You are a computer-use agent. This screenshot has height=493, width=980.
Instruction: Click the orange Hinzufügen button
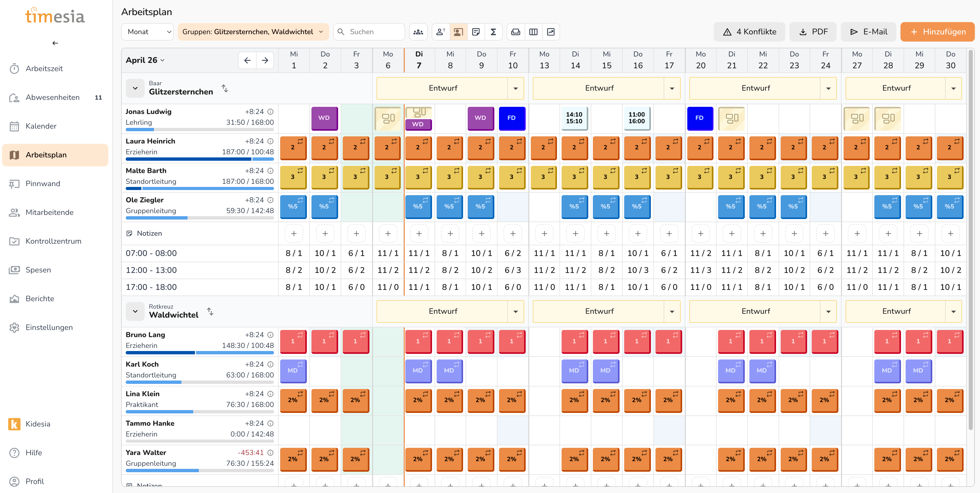937,32
